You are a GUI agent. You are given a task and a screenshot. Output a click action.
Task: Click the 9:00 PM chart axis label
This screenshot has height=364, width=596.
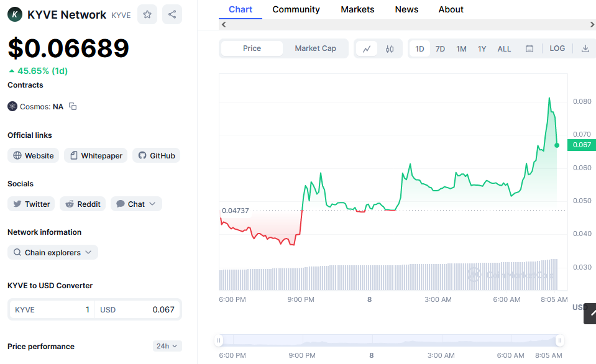[x=301, y=299]
